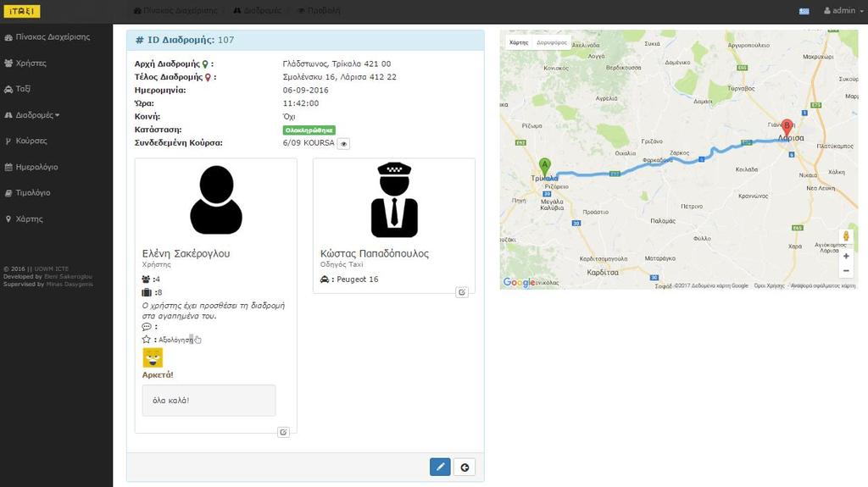This screenshot has width=868, height=487.
Task: Click the ID Διαδρομής: 107 panel header
Action: click(305, 41)
